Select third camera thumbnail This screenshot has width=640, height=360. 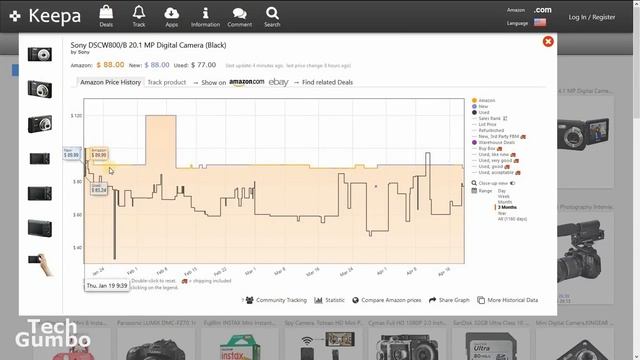40,124
